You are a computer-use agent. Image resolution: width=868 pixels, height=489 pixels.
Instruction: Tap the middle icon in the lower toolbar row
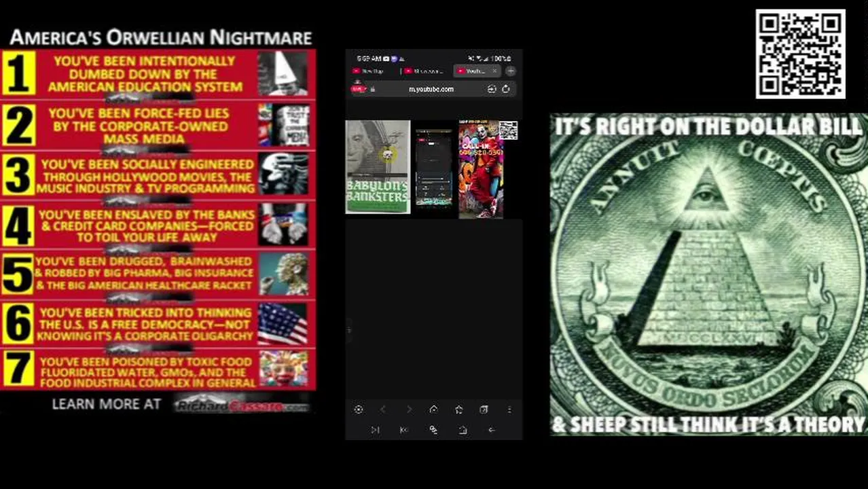pyautogui.click(x=433, y=430)
